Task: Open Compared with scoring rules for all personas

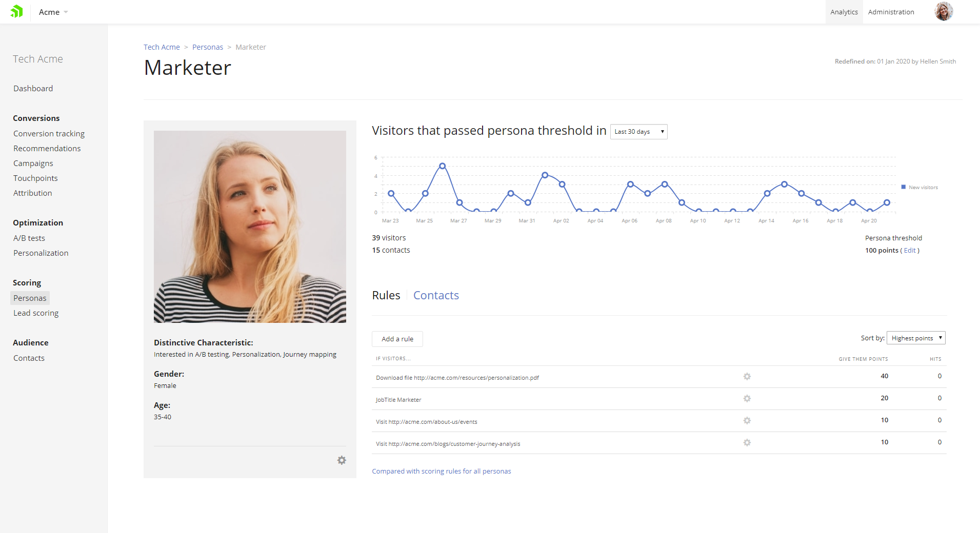Action: pos(441,471)
